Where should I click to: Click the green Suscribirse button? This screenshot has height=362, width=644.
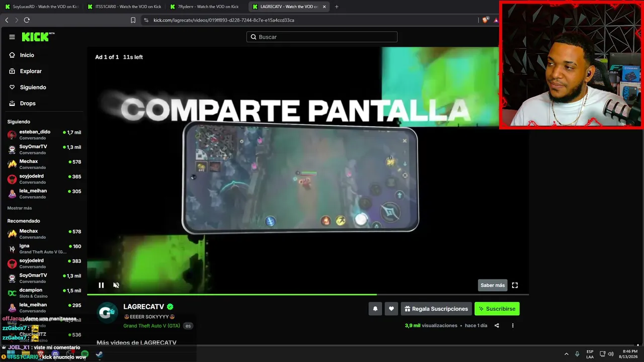click(497, 309)
